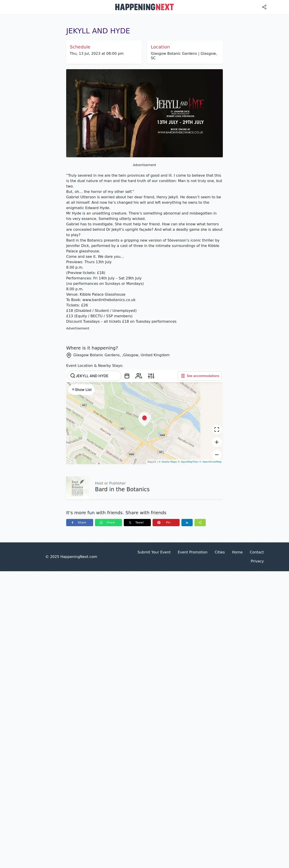Viewport: 289px width, 868px height.
Task: Click the Pinterest Pin button
Action: tap(166, 523)
